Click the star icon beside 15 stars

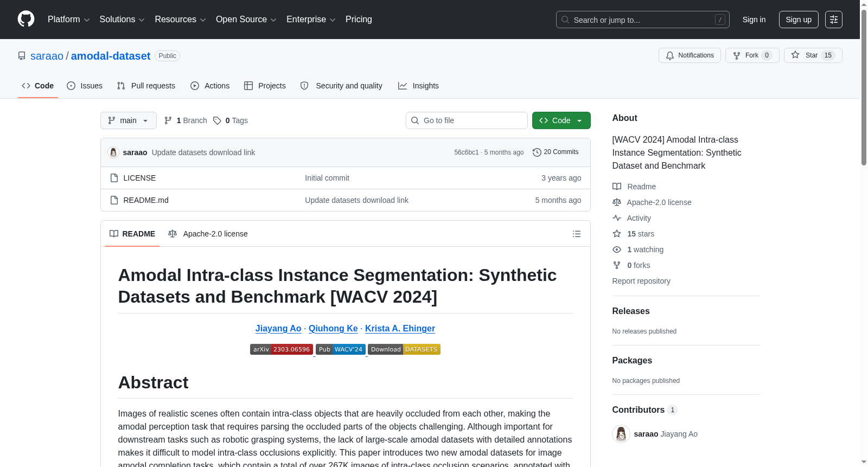(x=617, y=234)
